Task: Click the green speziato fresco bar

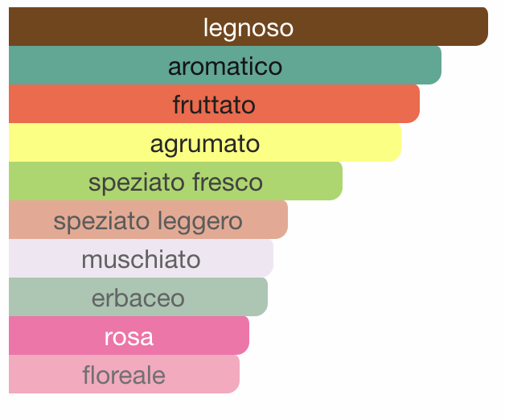Action: (x=175, y=181)
